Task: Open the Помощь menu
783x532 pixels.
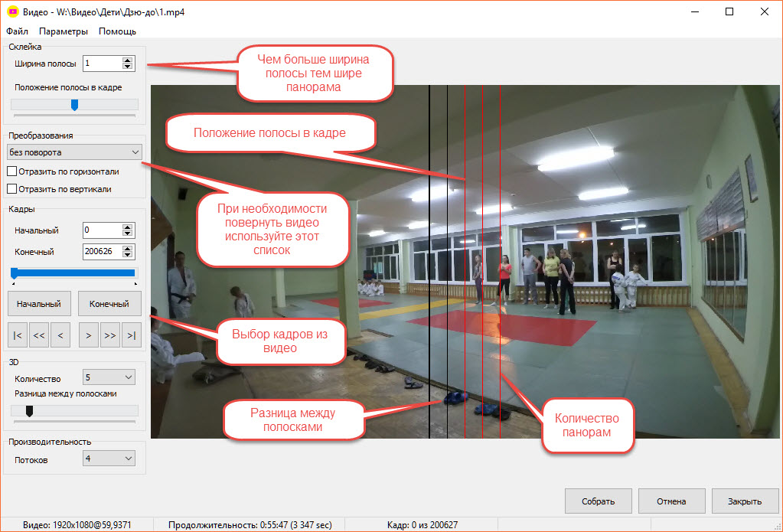Action: [x=117, y=31]
